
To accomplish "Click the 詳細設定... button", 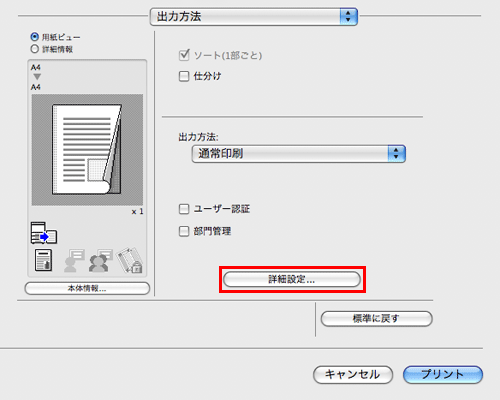I will coord(292,279).
